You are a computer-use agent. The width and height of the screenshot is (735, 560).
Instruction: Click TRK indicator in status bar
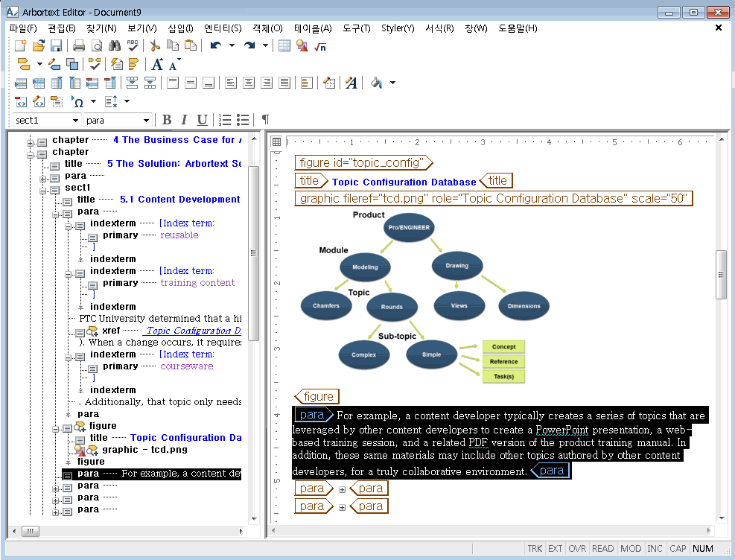[535, 548]
